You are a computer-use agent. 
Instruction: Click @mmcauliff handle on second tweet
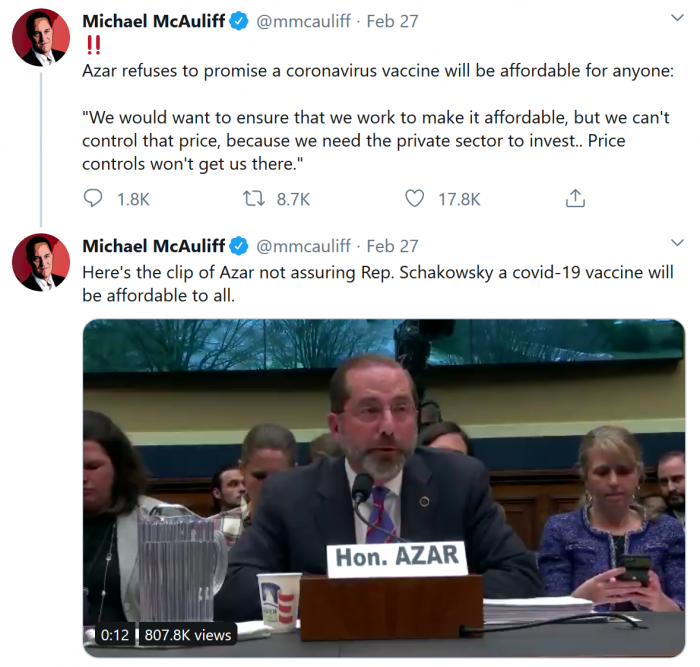coord(303,246)
